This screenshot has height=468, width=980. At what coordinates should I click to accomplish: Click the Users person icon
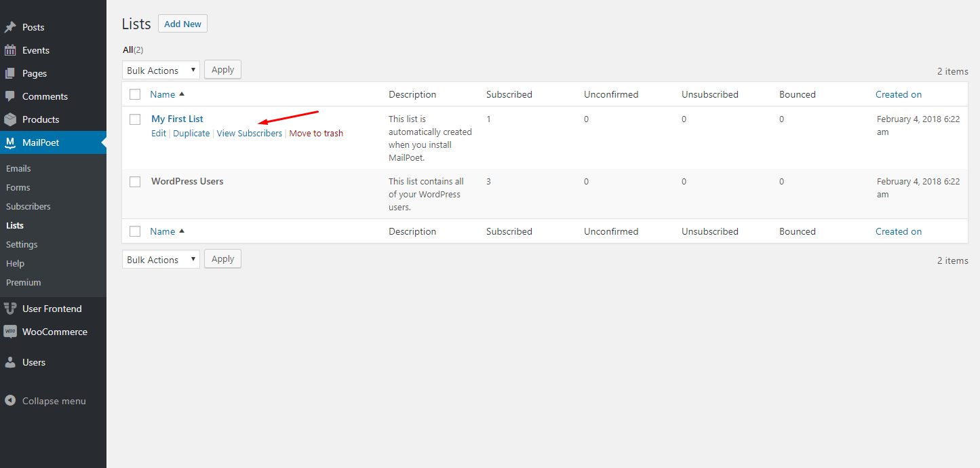pos(10,362)
